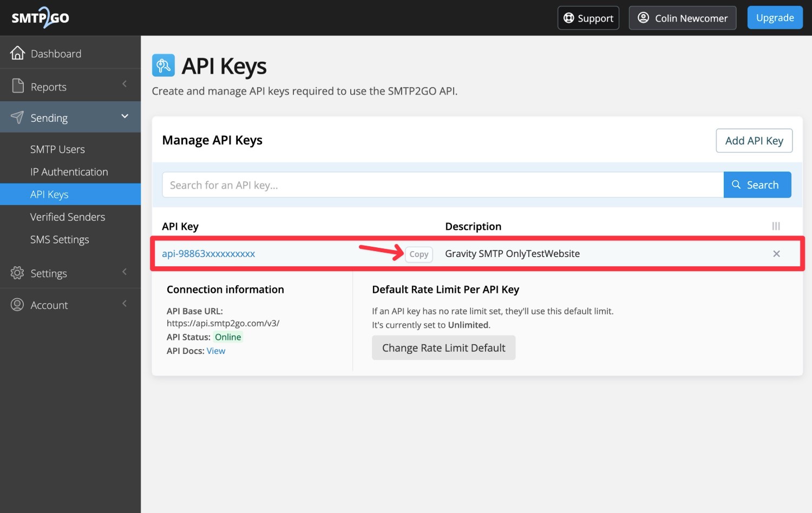This screenshot has height=513, width=812.
Task: Click the Dashboard home icon
Action: point(17,53)
